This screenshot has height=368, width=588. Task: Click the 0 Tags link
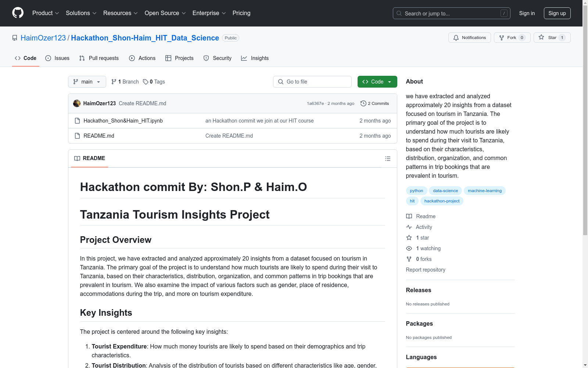click(x=154, y=82)
